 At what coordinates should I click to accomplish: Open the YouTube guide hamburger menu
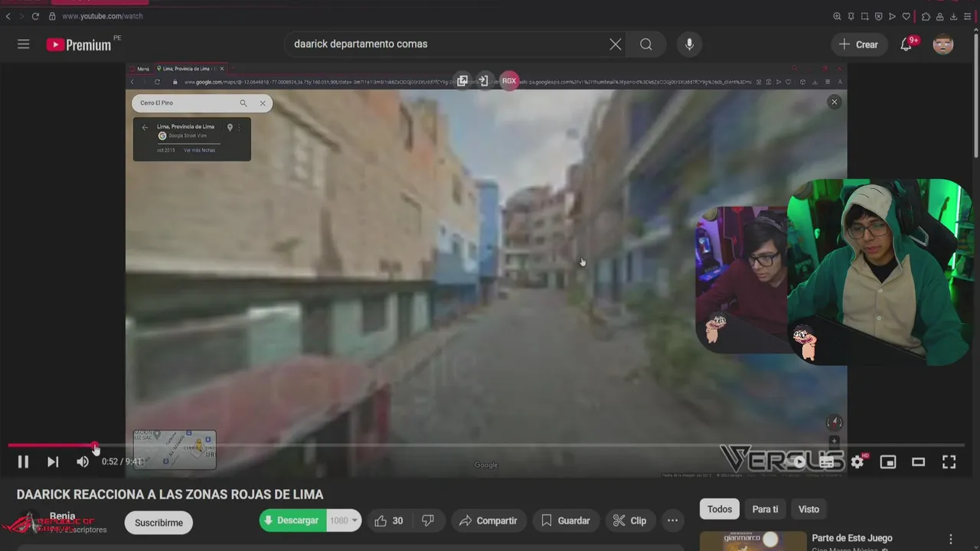(x=24, y=44)
